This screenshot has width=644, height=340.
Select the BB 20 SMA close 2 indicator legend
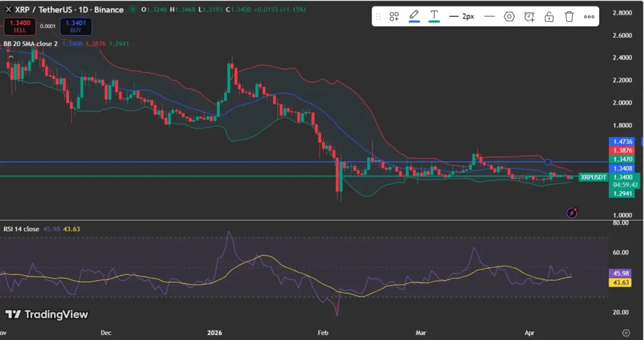point(30,43)
